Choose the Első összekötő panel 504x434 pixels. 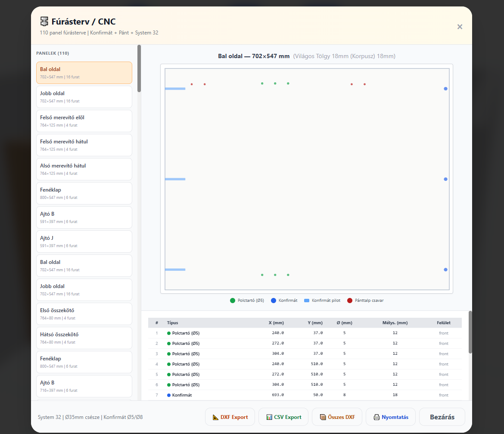[84, 313]
